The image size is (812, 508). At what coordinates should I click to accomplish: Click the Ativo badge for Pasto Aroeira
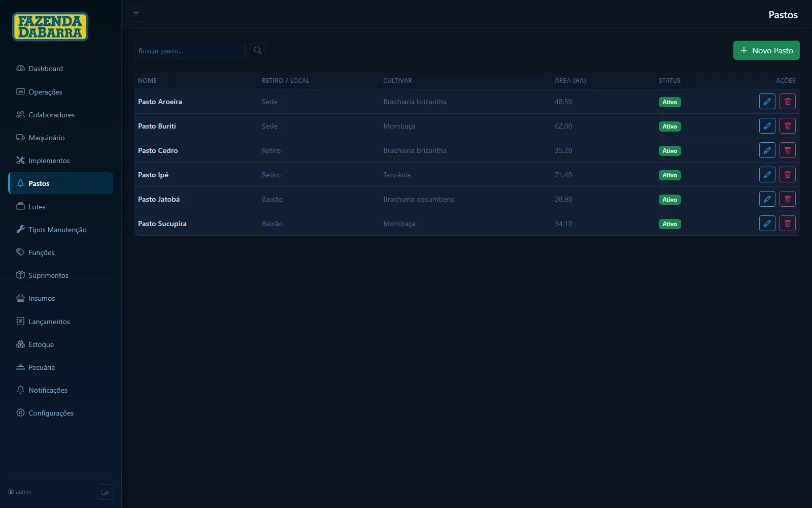(x=669, y=102)
